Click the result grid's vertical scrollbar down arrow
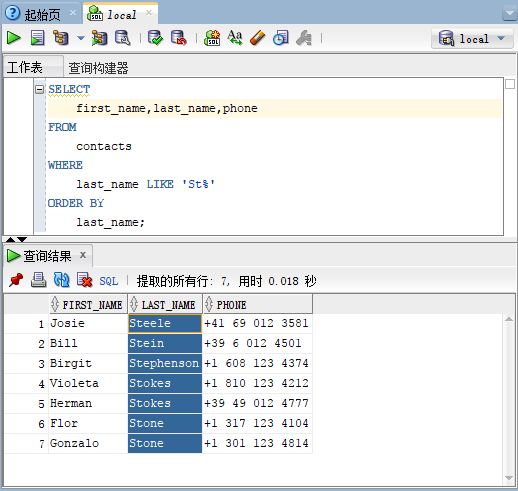The width and height of the screenshot is (518, 491). [x=509, y=478]
